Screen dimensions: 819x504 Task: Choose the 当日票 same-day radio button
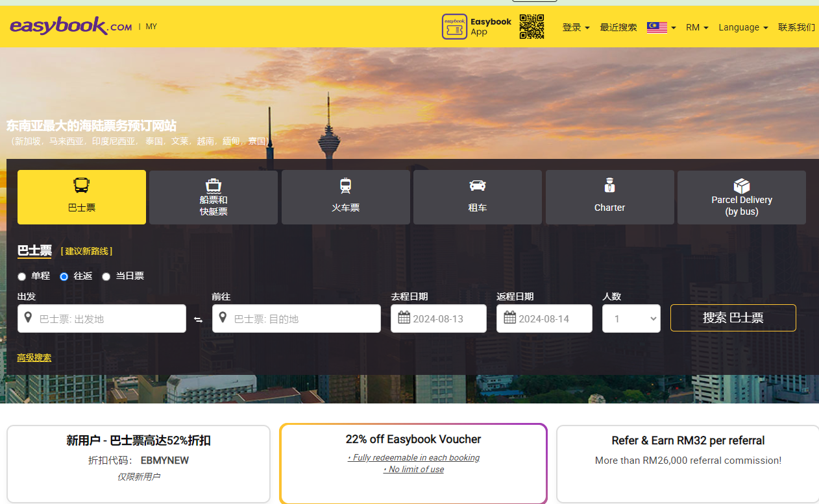coord(106,276)
